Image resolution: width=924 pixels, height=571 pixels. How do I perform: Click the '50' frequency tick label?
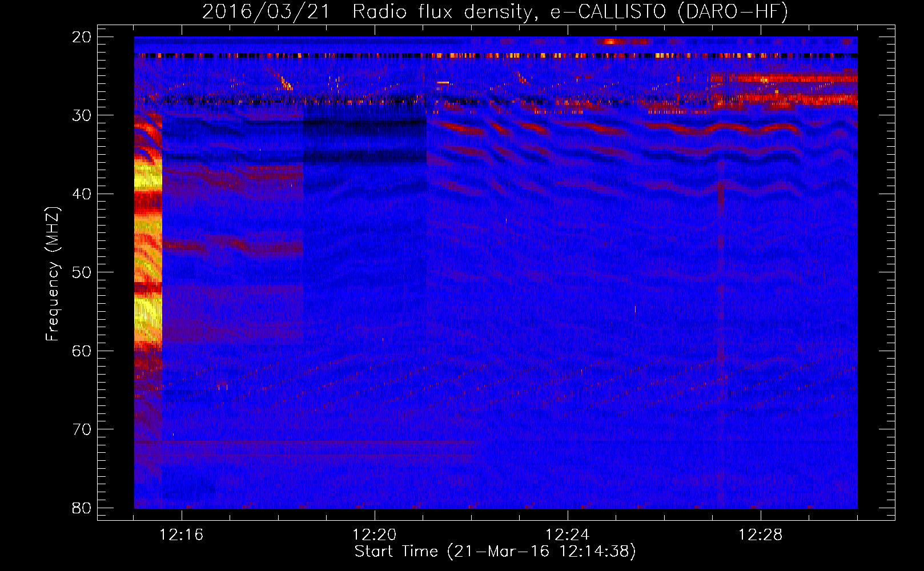(x=82, y=272)
